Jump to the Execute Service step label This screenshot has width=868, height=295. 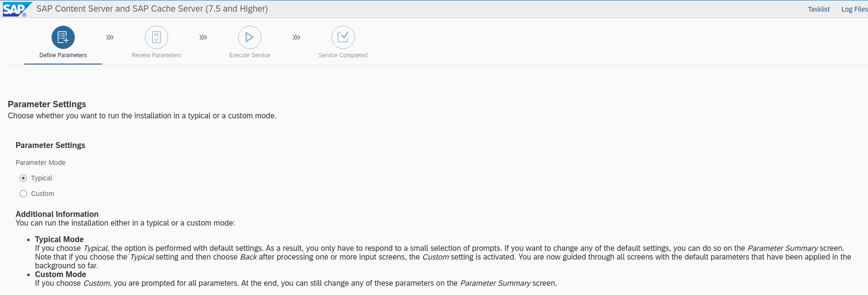[x=250, y=55]
